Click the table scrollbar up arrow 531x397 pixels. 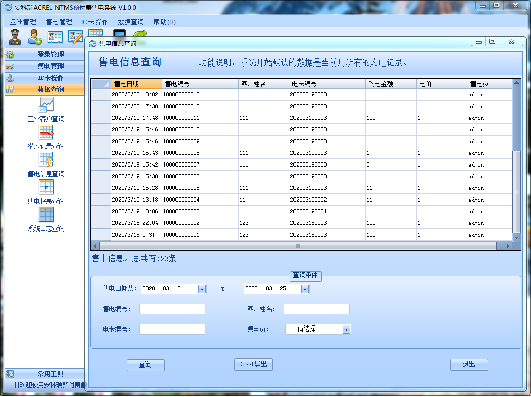pyautogui.click(x=516, y=83)
